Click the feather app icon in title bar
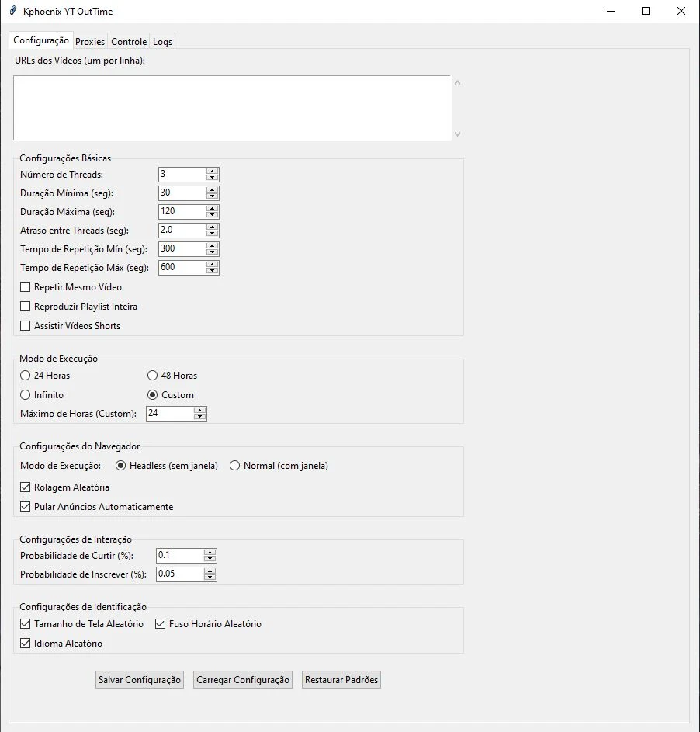This screenshot has width=700, height=732. (x=12, y=12)
